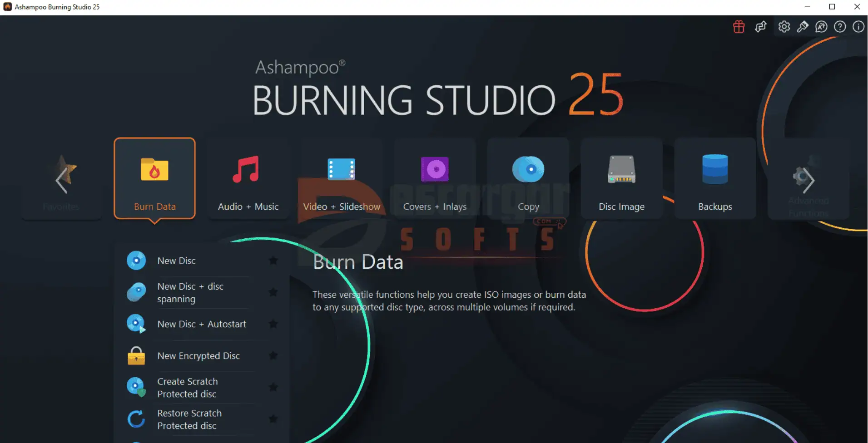Open the Video + Slideshow category
The image size is (868, 443).
pos(342,179)
